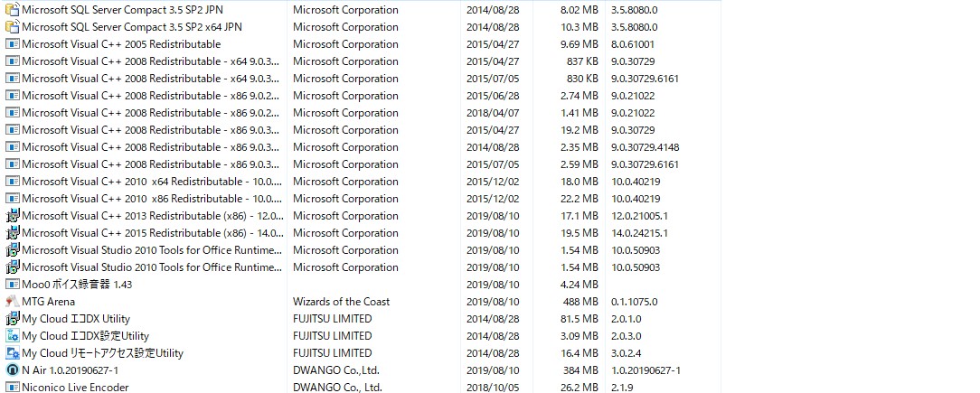
Task: Select the Visual C++ 2010 x86 Redistributable entry
Action: pyautogui.click(x=151, y=199)
